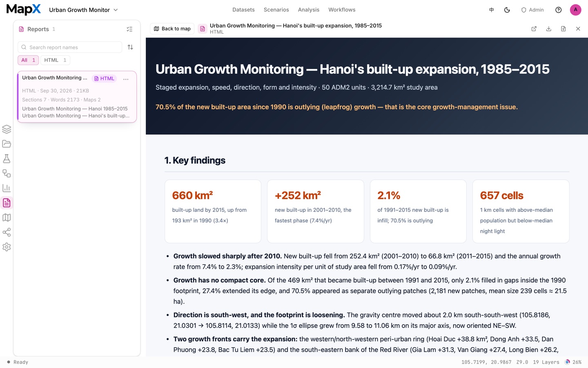588x368 pixels.
Task: Open the Workflows menu
Action: [x=342, y=10]
